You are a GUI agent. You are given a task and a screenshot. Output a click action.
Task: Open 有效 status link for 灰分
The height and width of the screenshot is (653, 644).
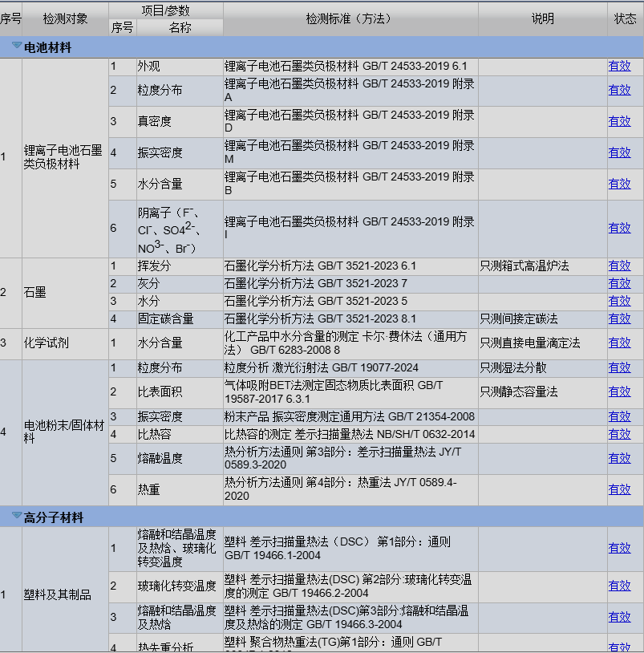point(619,283)
